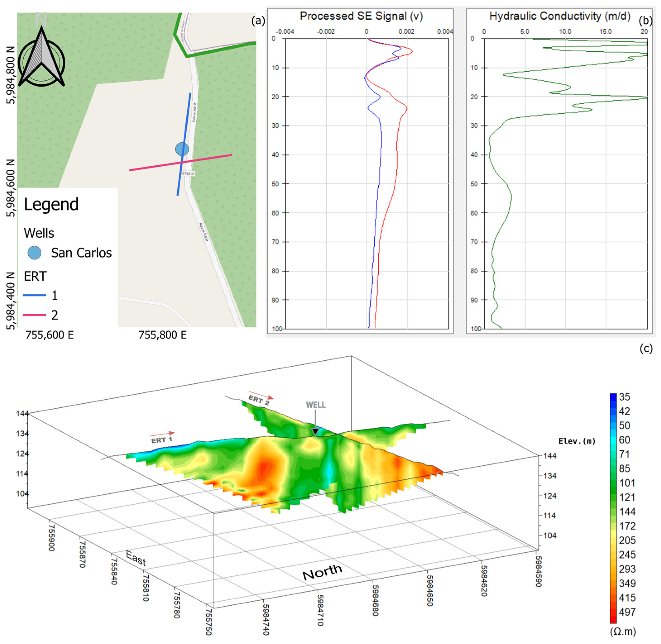Click the '497' value on the color scale
This screenshot has width=661, height=644.
click(627, 612)
